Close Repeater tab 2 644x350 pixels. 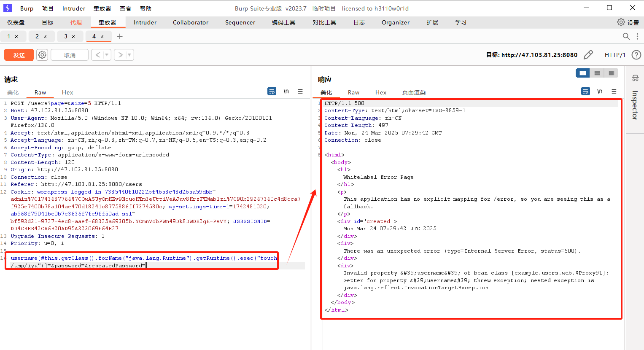45,37
